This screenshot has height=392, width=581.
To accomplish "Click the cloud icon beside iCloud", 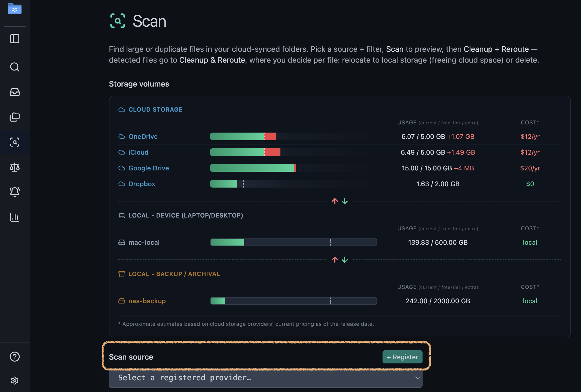I will [x=122, y=152].
